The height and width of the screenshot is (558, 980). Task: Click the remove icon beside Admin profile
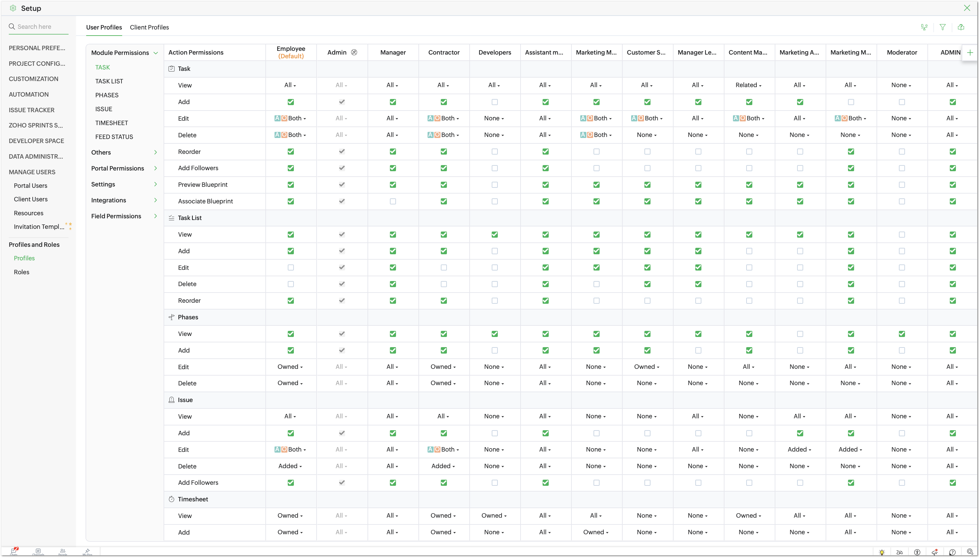coord(354,53)
